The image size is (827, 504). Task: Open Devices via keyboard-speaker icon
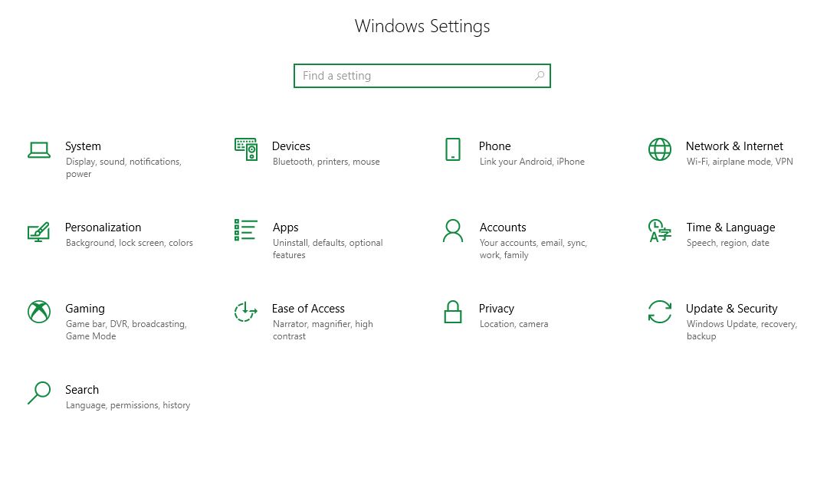point(246,149)
